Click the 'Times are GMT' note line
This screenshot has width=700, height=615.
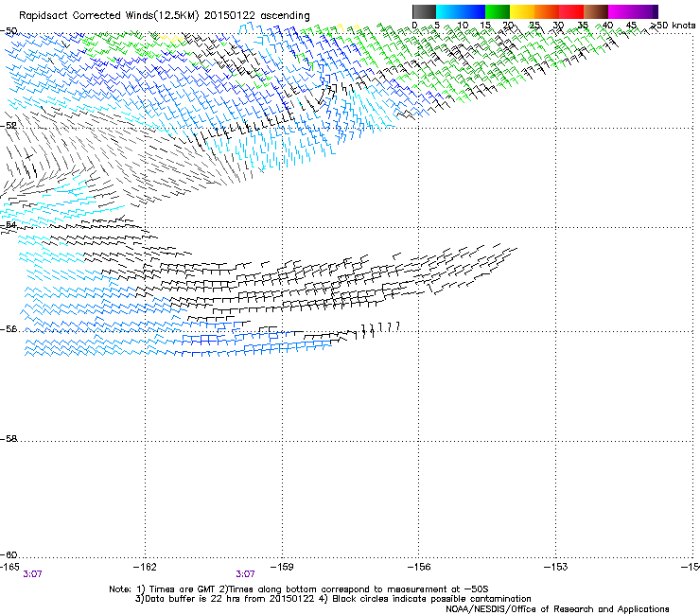[x=299, y=589]
